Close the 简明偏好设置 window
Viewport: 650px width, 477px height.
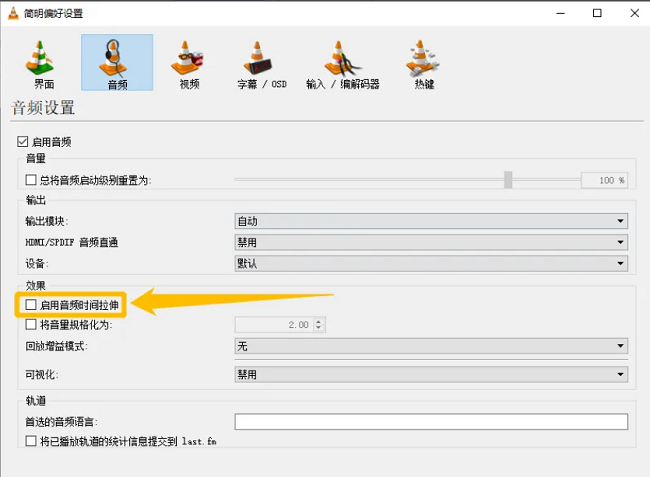(x=634, y=13)
